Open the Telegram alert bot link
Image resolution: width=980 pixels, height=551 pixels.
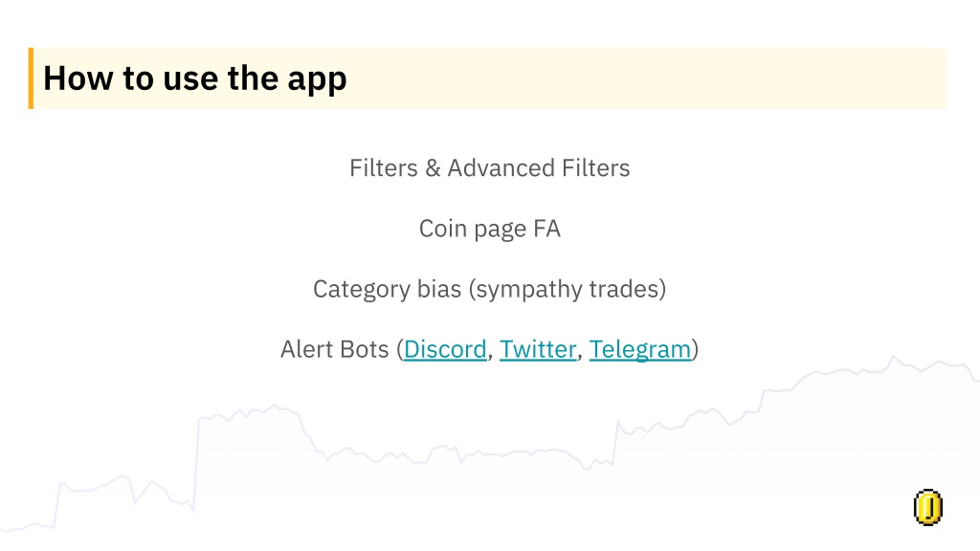coord(640,350)
